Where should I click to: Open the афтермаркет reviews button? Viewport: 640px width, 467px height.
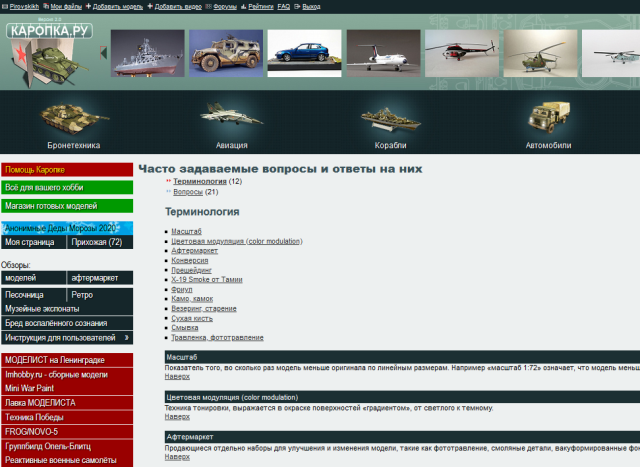(100, 278)
